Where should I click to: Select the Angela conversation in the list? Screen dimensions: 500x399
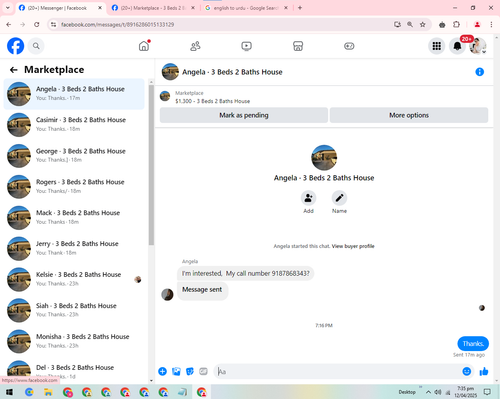pyautogui.click(x=74, y=94)
